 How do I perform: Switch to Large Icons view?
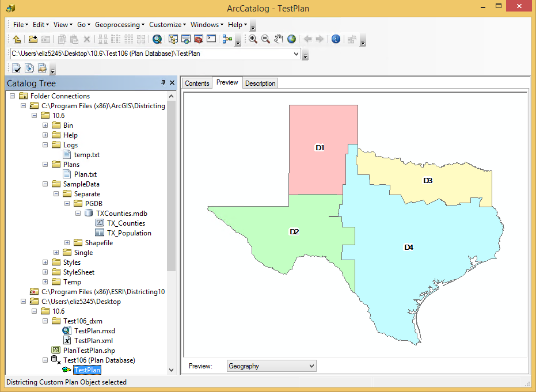103,39
